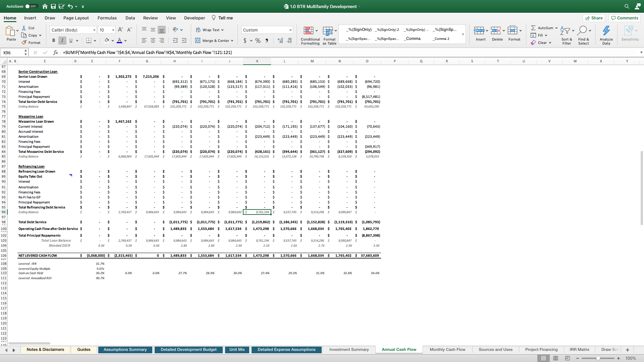Image resolution: width=644 pixels, height=362 pixels.
Task: Select column K header
Action: tap(257, 61)
